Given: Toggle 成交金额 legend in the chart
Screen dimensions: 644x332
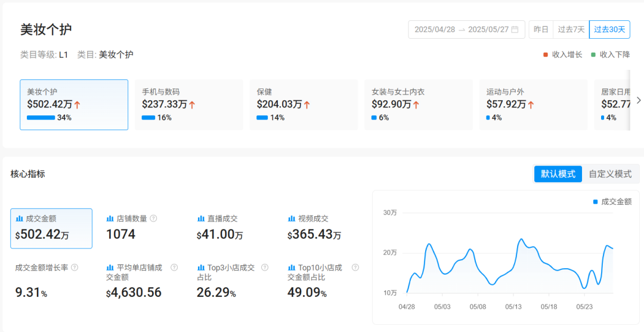Looking at the screenshot, I should (612, 202).
